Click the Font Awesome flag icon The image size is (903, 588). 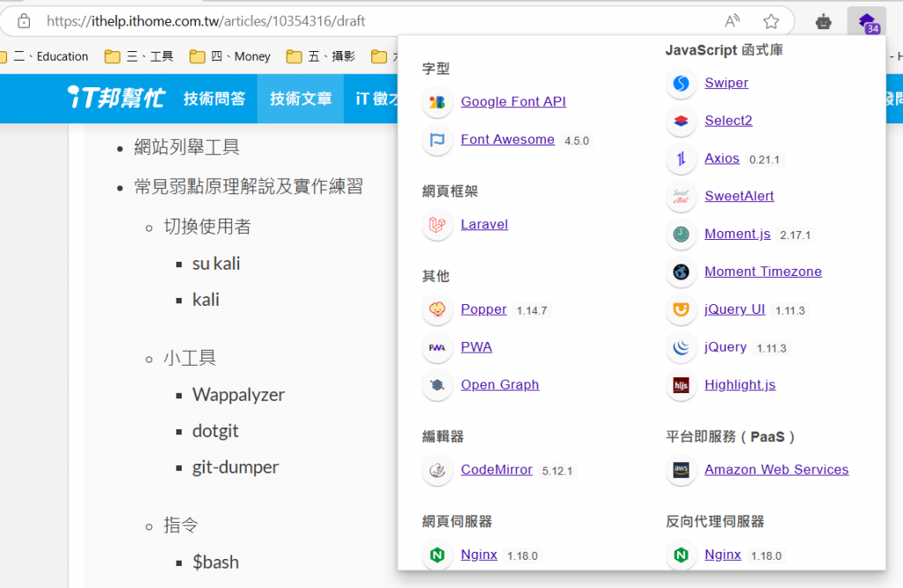tap(437, 140)
